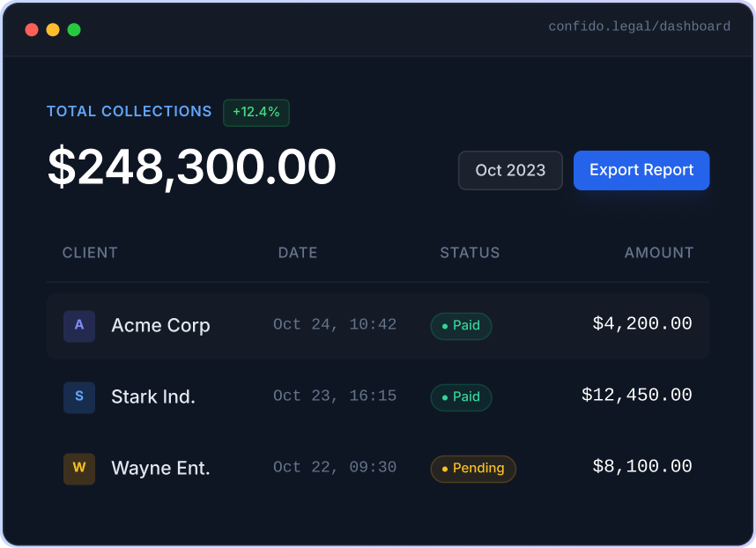Click the Wayne Ent. 'W' avatar icon
Screen dimensions: 756x548
pyautogui.click(x=79, y=469)
